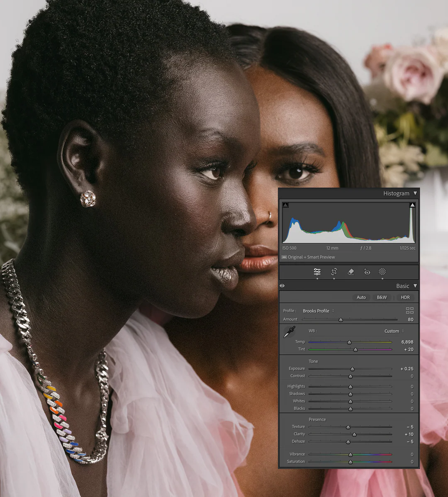Enable HDR editing mode
This screenshot has width=448, height=497.
click(x=405, y=297)
